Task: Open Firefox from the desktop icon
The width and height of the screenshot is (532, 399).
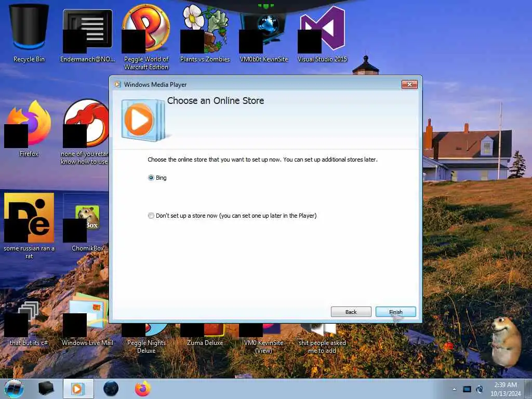Action: tap(29, 128)
